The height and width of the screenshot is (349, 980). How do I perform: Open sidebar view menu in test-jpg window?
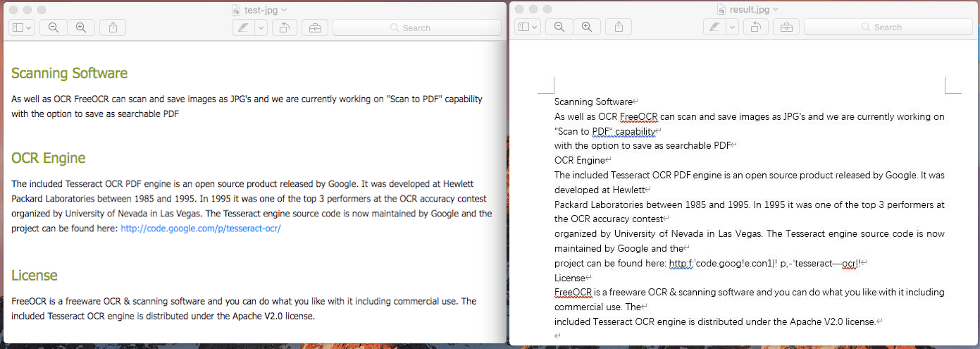[x=22, y=27]
